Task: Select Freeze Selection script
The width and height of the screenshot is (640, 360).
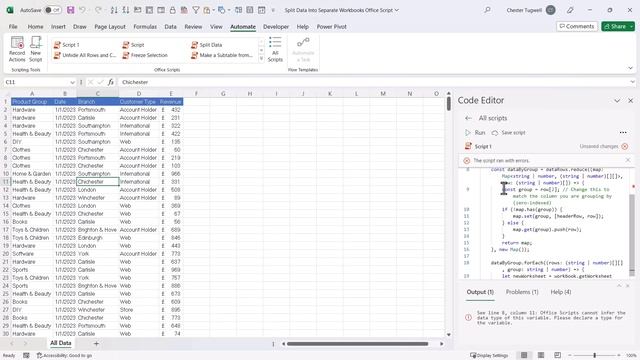Action: point(145,55)
